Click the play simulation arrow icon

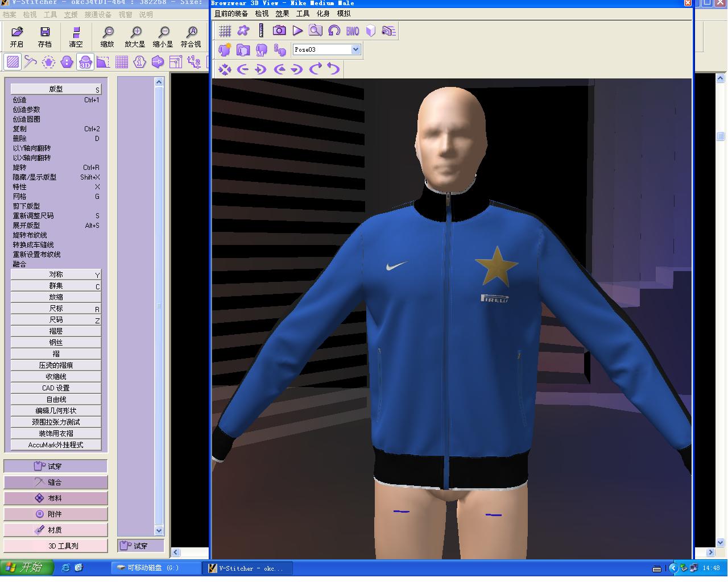[x=297, y=31]
